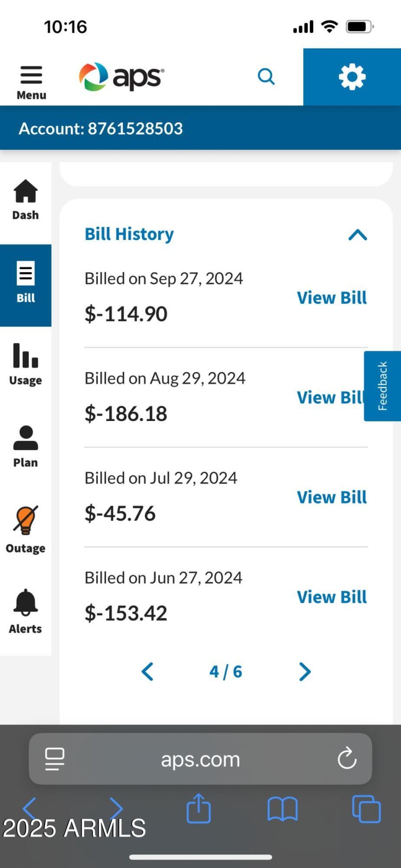Open the hamburger Menu
This screenshot has width=401, height=868.
[x=31, y=82]
